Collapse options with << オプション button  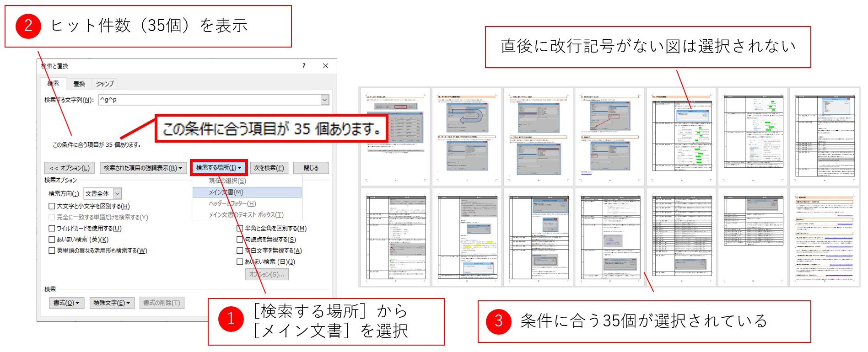click(70, 168)
